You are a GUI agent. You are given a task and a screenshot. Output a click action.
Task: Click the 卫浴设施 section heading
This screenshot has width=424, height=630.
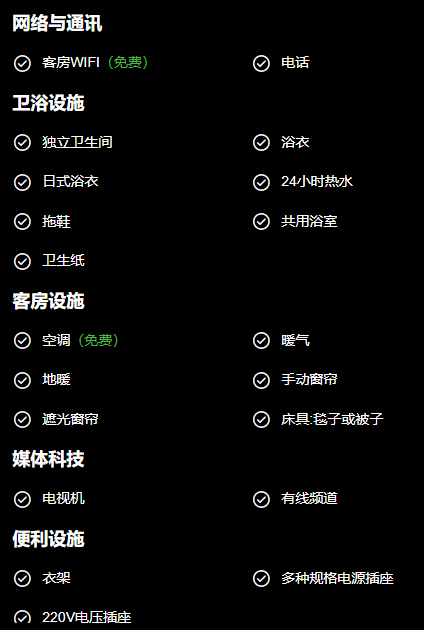click(48, 103)
